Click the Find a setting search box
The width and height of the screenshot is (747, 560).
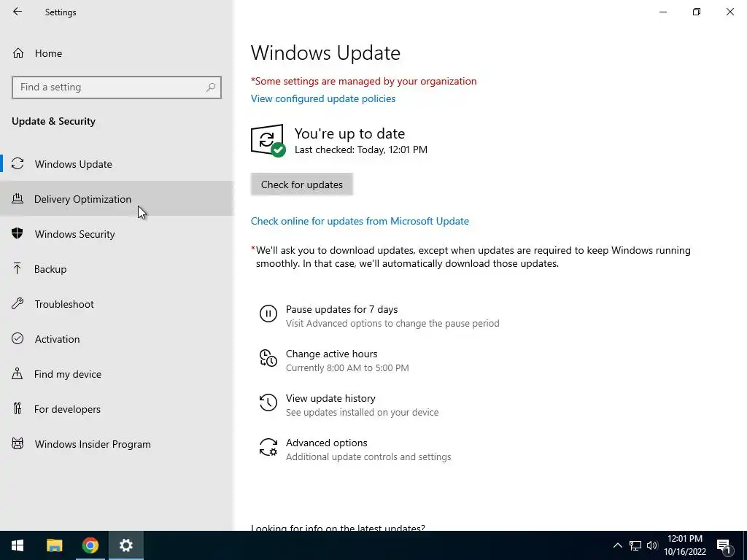(x=117, y=87)
